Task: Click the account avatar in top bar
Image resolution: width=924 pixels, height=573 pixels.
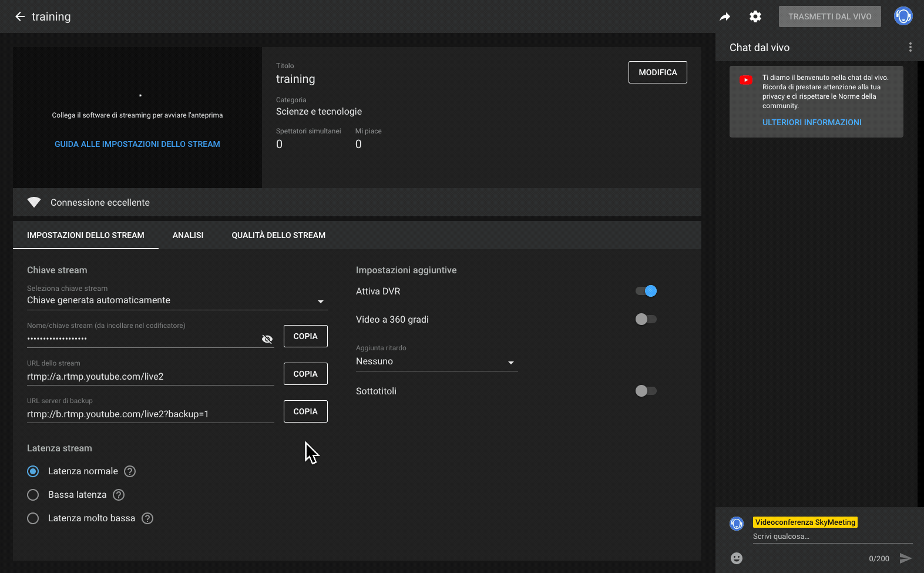Action: tap(903, 16)
